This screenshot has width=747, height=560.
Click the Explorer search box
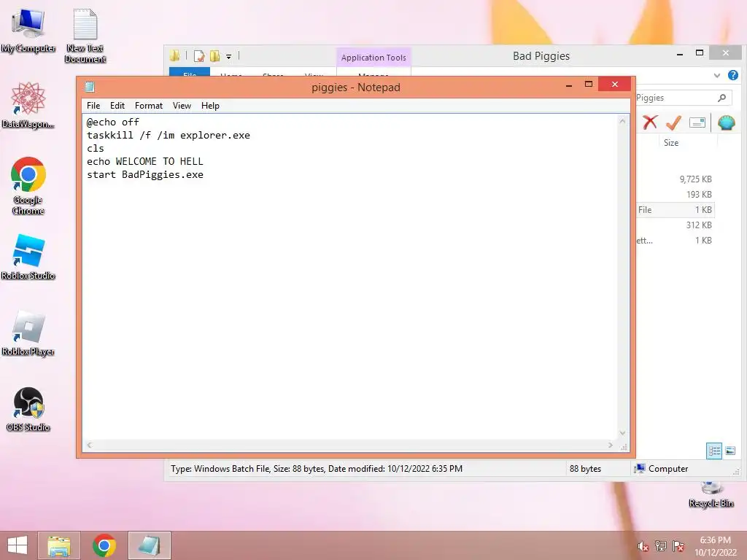[x=684, y=98]
